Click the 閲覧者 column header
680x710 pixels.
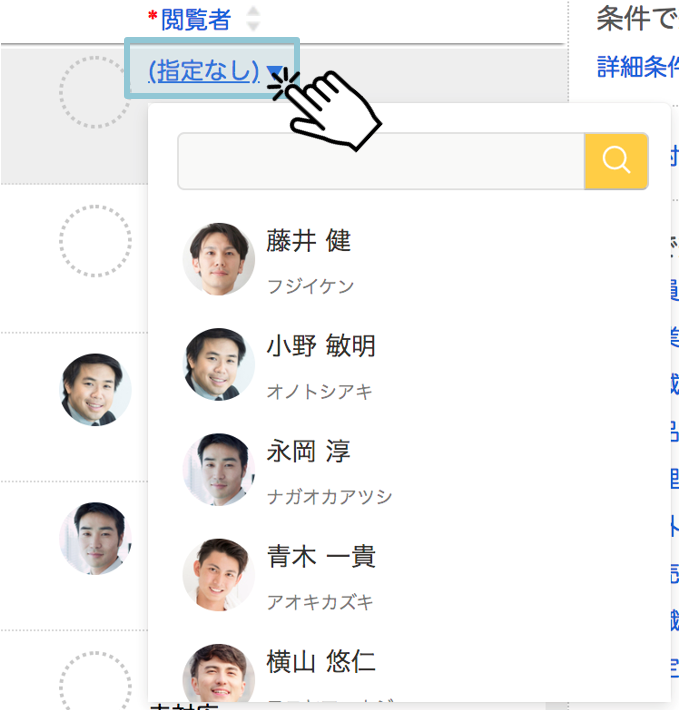click(196, 19)
